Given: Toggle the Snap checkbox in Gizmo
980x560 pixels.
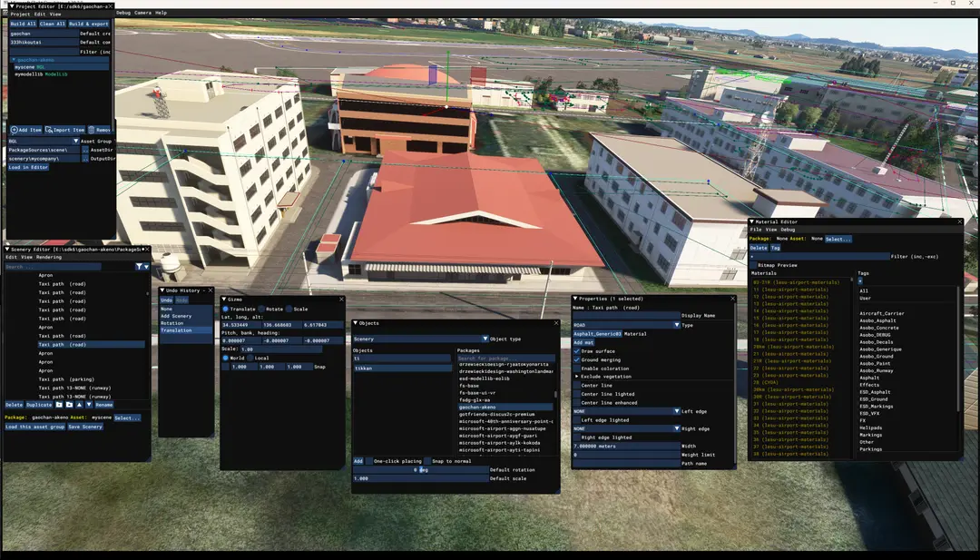Looking at the screenshot, I should [x=225, y=367].
